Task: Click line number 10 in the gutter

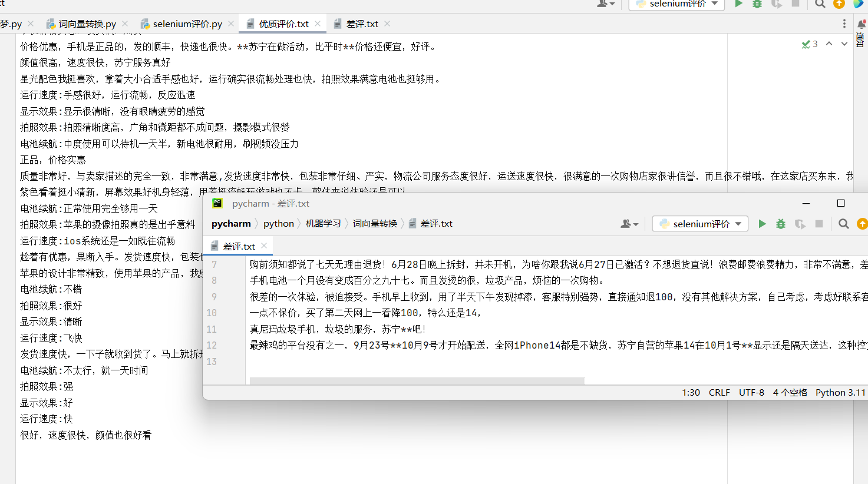Action: [212, 313]
